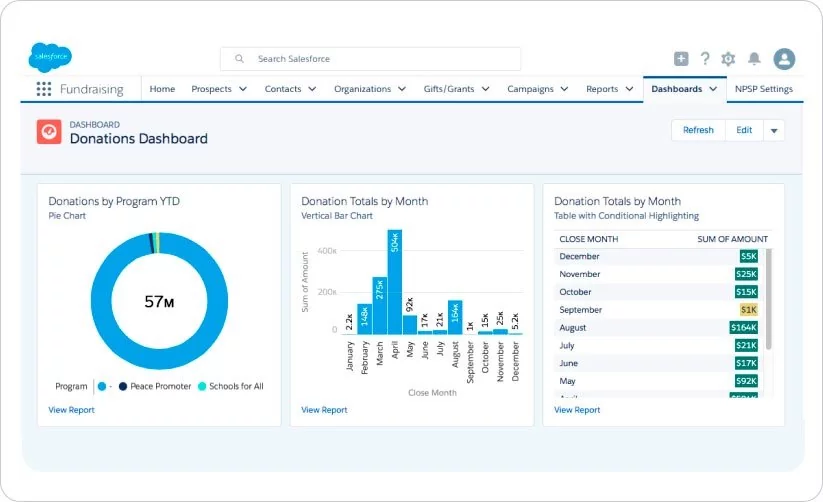Switch to NPSP Settings tab
The width and height of the screenshot is (823, 502).
tap(763, 89)
